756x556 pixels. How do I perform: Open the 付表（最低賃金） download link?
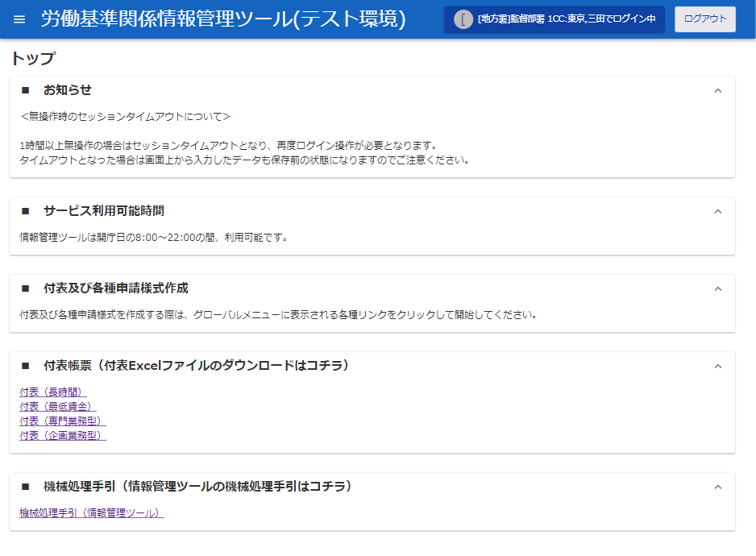(57, 407)
